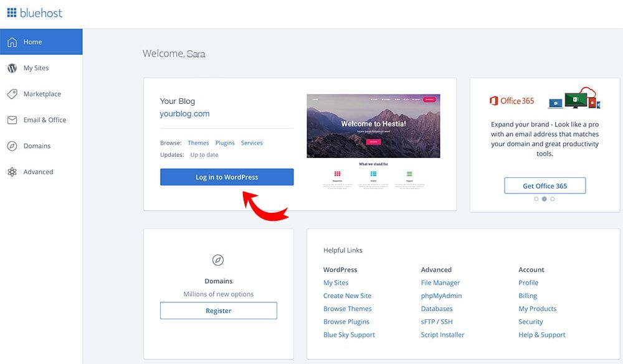Image resolution: width=623 pixels, height=364 pixels.
Task: Open the yourblog.com link
Action: pos(184,114)
